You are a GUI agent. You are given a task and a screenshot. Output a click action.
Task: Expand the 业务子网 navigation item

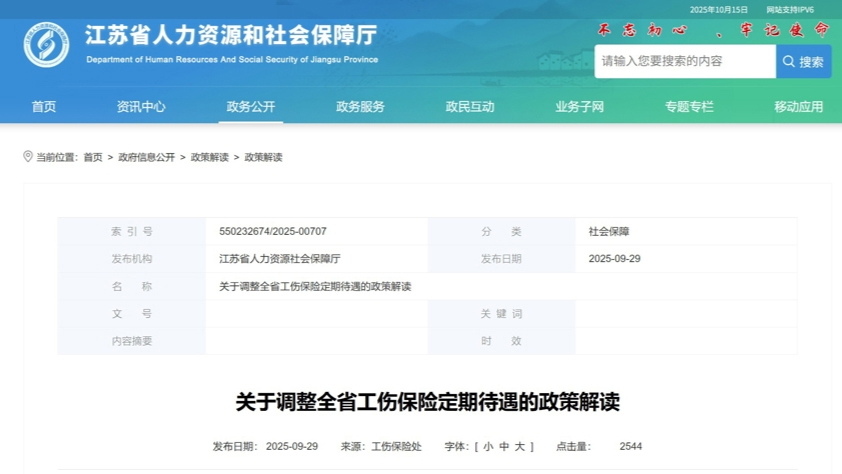pos(580,107)
